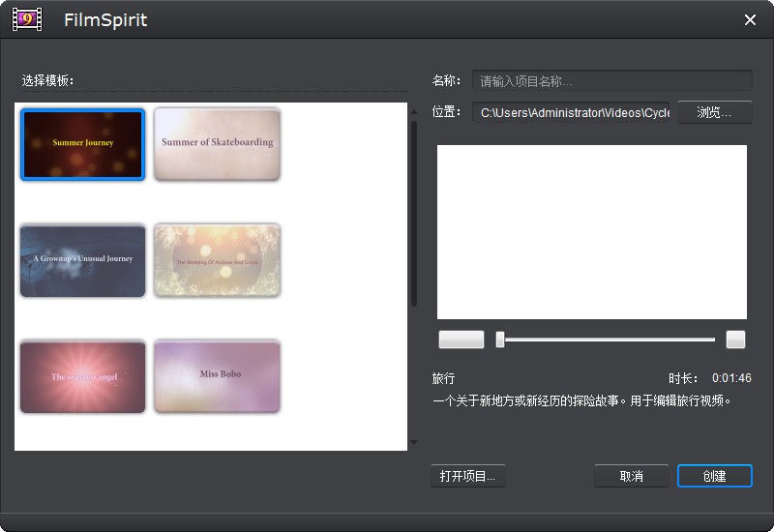Image resolution: width=774 pixels, height=532 pixels.
Task: Click the project name input field
Action: [x=612, y=81]
